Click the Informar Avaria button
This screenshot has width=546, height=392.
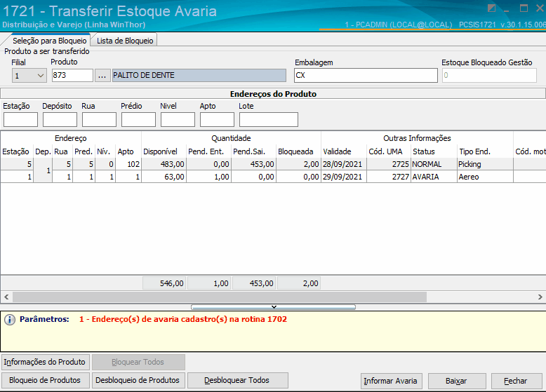tap(392, 381)
